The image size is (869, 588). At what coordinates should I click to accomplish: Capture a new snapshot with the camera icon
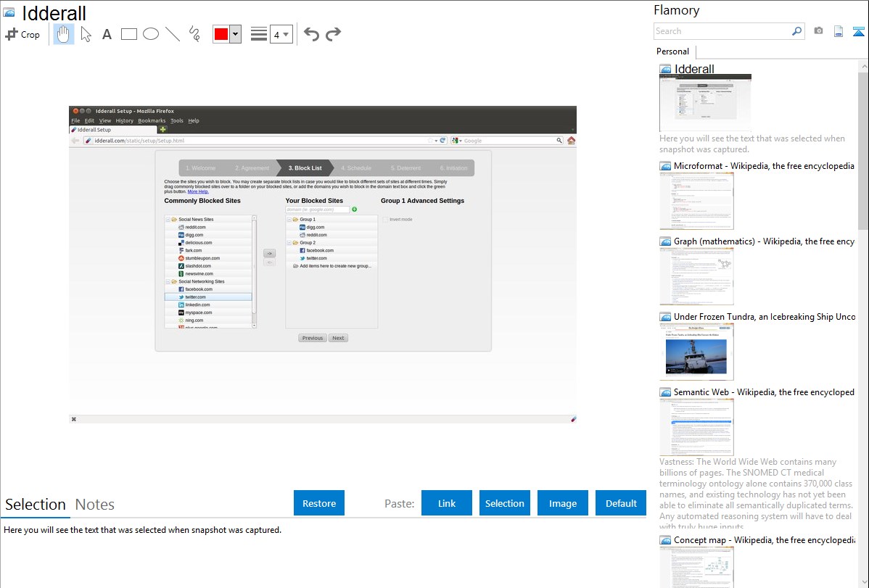click(x=818, y=31)
